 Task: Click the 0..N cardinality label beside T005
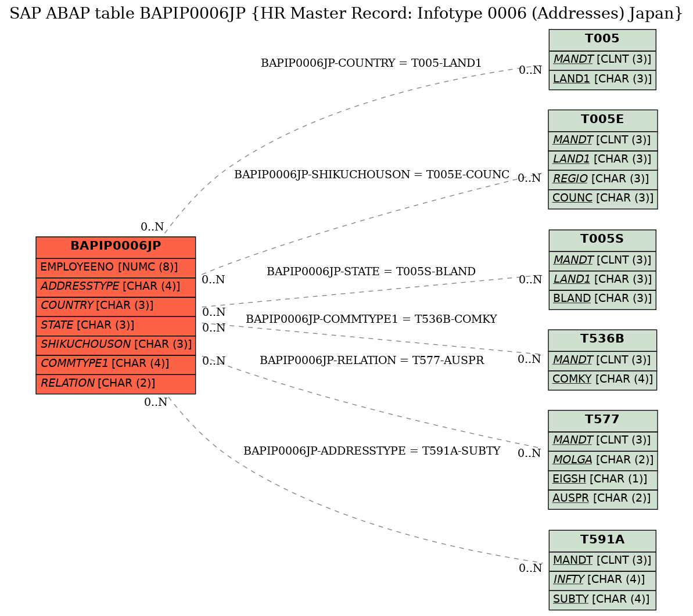[530, 70]
